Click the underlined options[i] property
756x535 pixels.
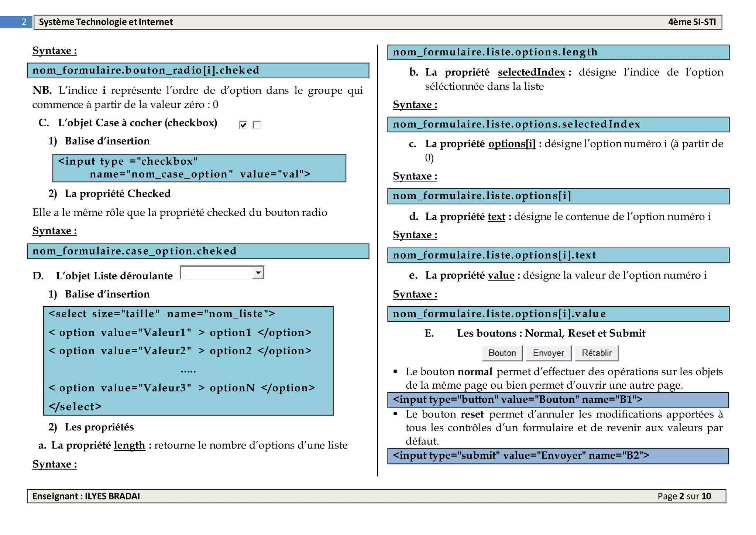(x=512, y=144)
